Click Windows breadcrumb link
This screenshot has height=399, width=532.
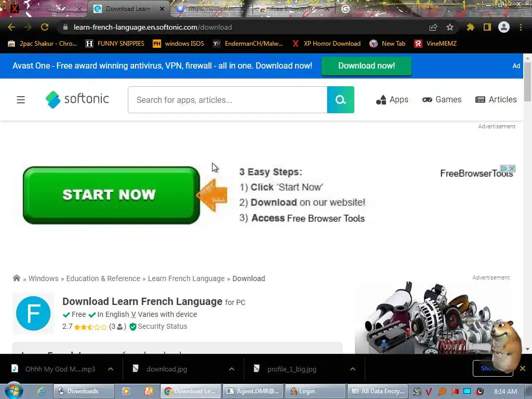click(44, 278)
